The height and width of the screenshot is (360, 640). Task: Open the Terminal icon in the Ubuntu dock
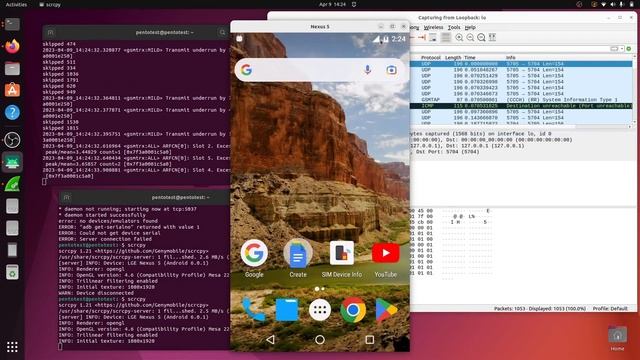12,24
